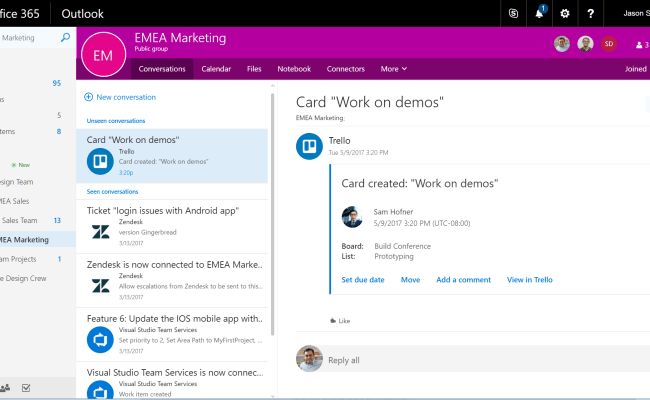The width and height of the screenshot is (650, 400).
Task: Click Sam Hofner's profile photo
Action: tap(352, 217)
